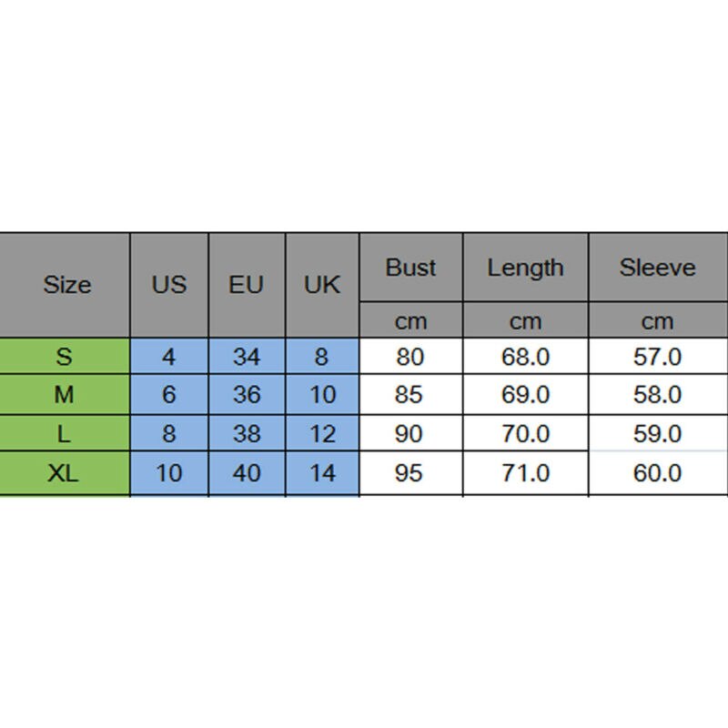Image resolution: width=728 pixels, height=728 pixels.
Task: Select the EU 40 cell
Action: pos(247,473)
